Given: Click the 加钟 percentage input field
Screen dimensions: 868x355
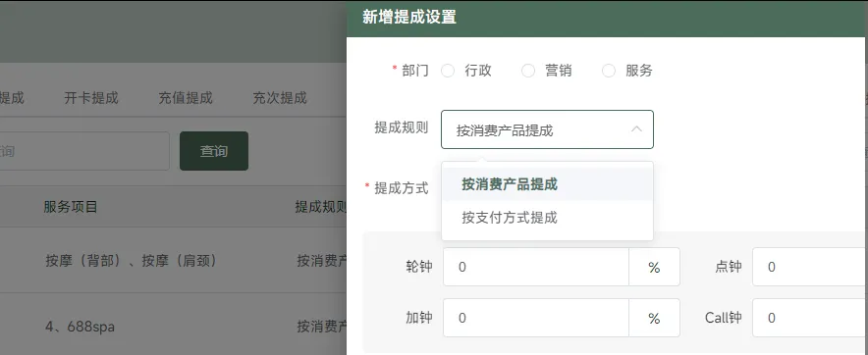Looking at the screenshot, I should coord(536,318).
